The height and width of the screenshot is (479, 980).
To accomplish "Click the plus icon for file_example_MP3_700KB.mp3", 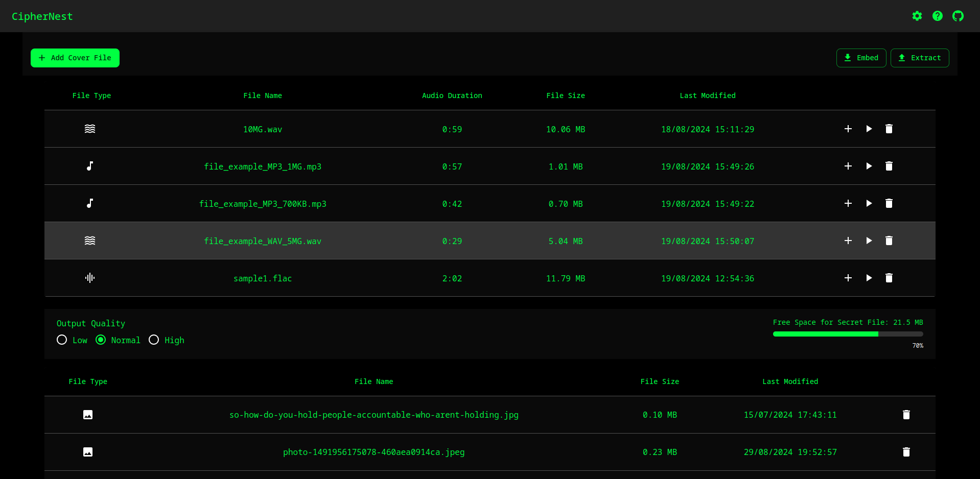I will 848,203.
